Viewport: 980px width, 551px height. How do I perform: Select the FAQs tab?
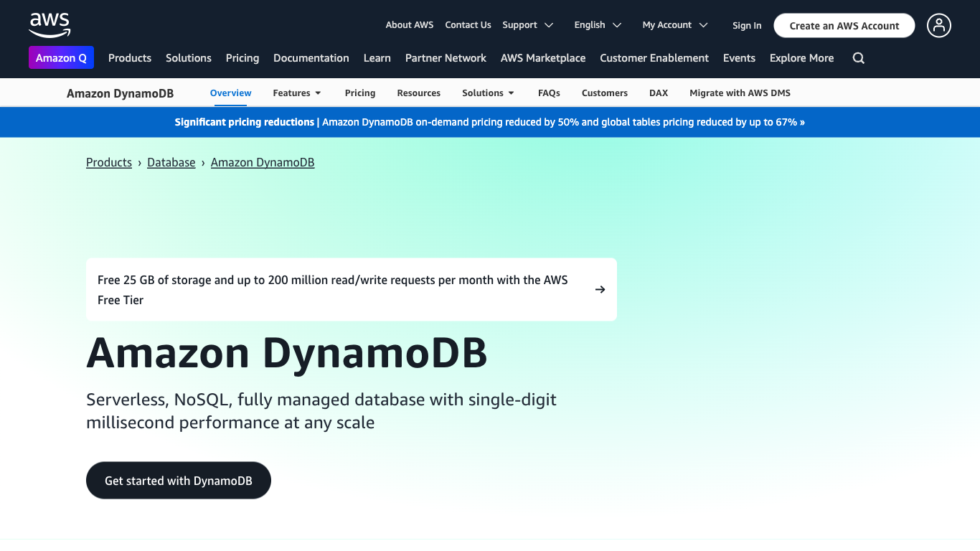549,93
